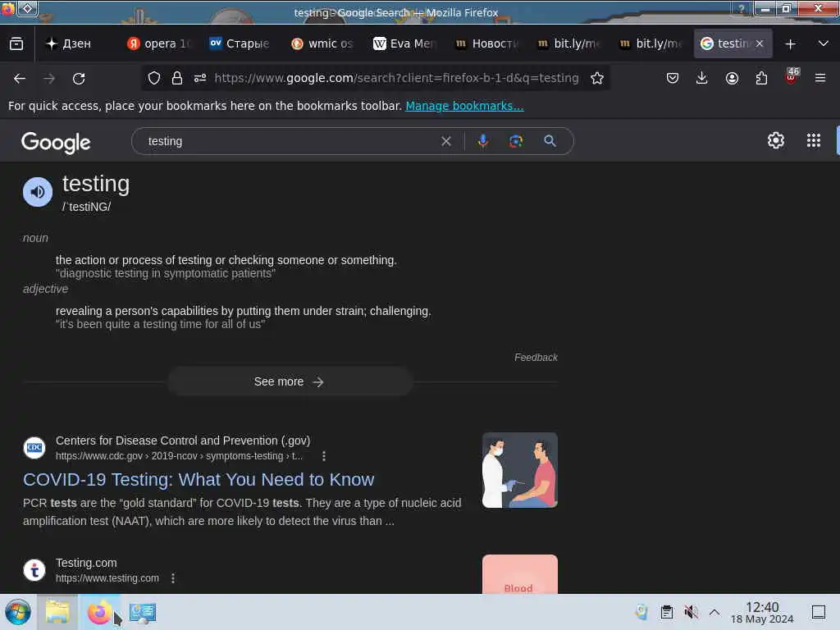This screenshot has width=840, height=630.
Task: Open Google quick settings gear
Action: point(776,140)
